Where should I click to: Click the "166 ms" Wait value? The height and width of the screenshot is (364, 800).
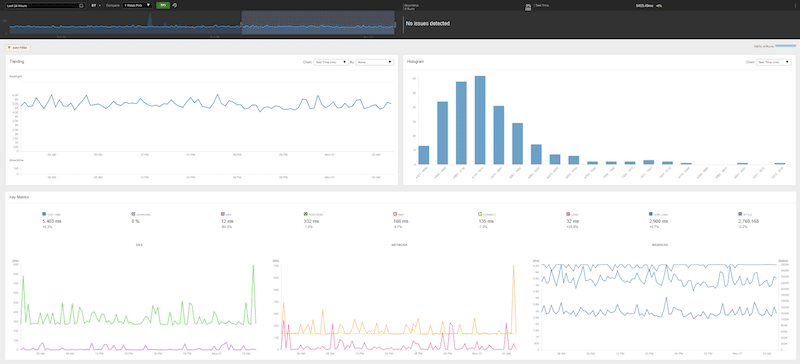pyautogui.click(x=401, y=222)
